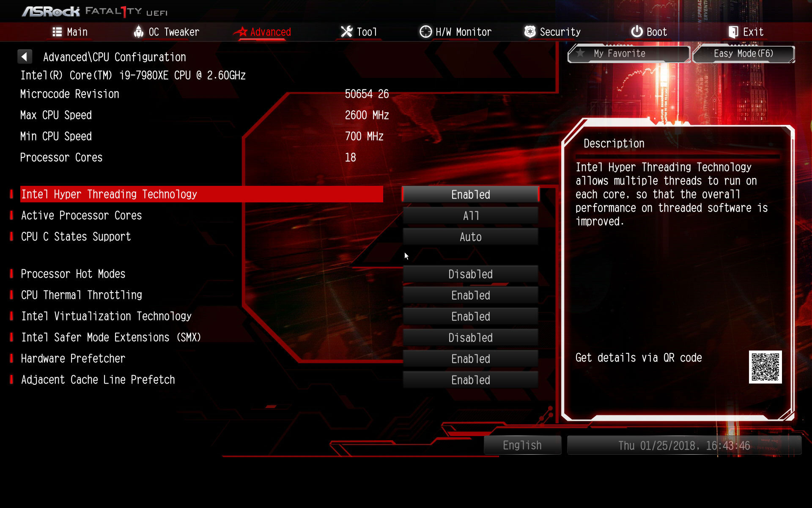Select the Main menu tab
This screenshot has width=812, height=508.
[x=69, y=32]
